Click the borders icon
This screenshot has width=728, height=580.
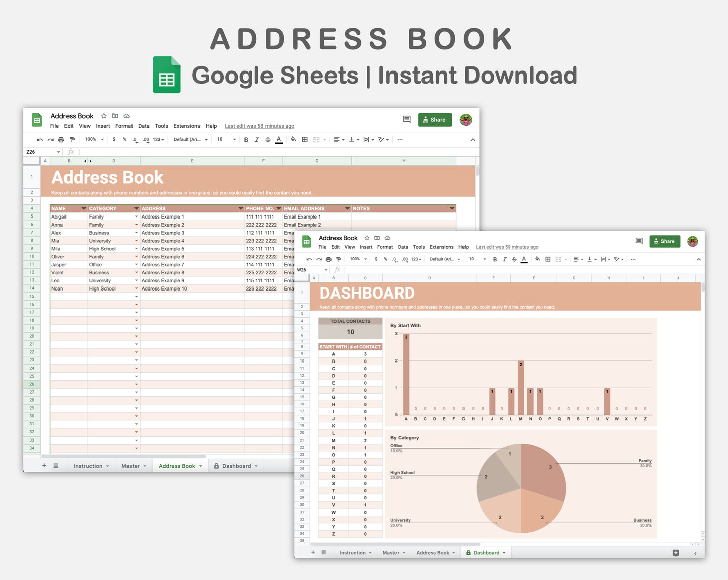tap(304, 139)
